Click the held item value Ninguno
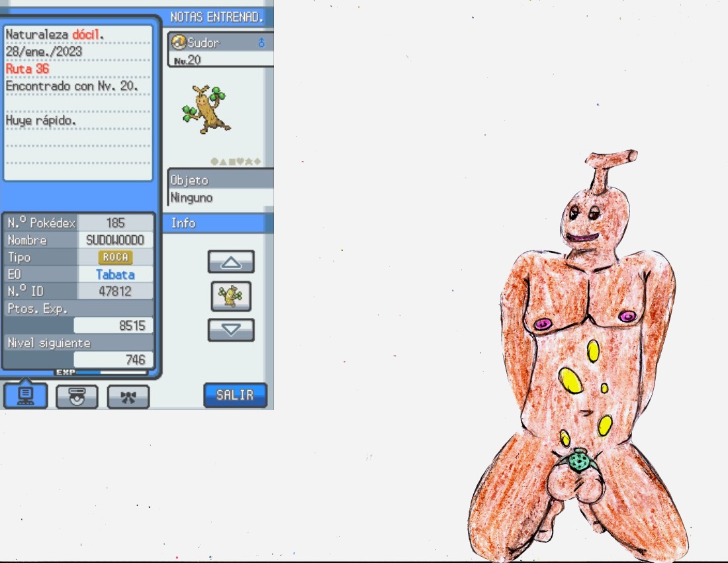The width and height of the screenshot is (728, 563). click(192, 198)
